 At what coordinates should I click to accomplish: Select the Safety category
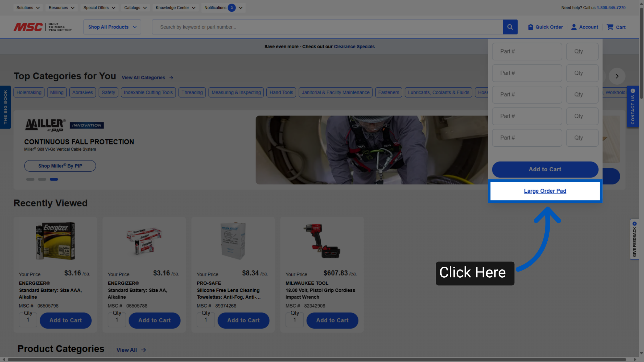point(108,93)
